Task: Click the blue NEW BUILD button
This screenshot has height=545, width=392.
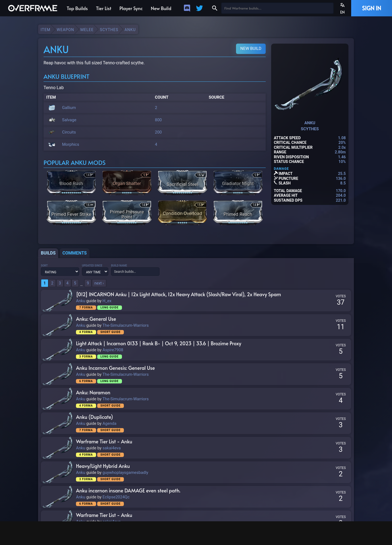Action: [x=251, y=49]
